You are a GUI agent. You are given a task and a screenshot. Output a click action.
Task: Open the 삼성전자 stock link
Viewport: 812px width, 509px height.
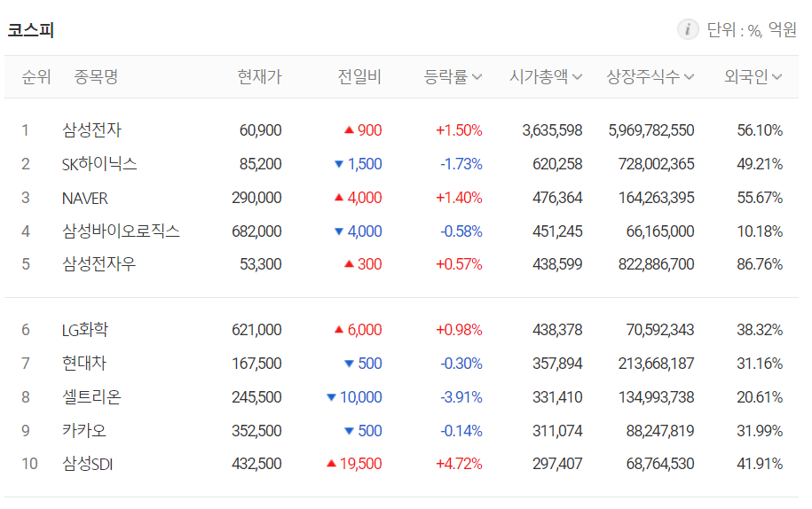91,129
